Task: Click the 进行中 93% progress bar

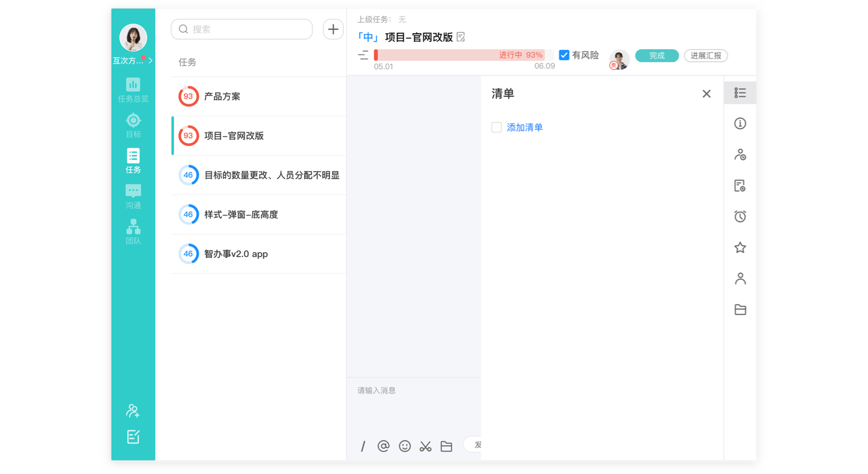Action: click(x=463, y=55)
